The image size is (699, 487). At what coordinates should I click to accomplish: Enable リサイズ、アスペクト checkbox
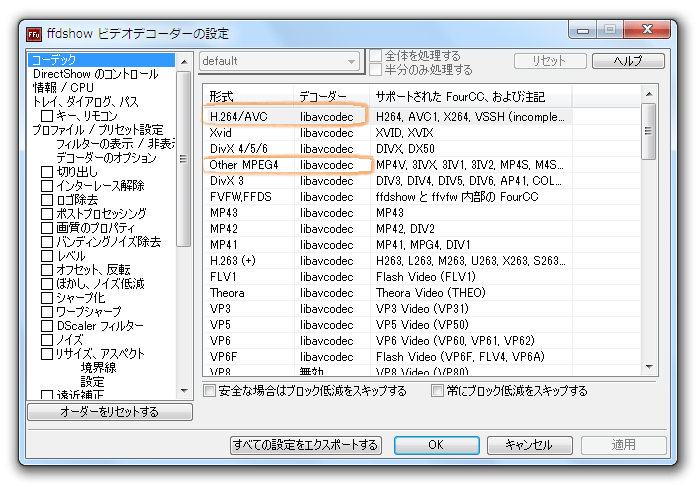click(x=47, y=354)
